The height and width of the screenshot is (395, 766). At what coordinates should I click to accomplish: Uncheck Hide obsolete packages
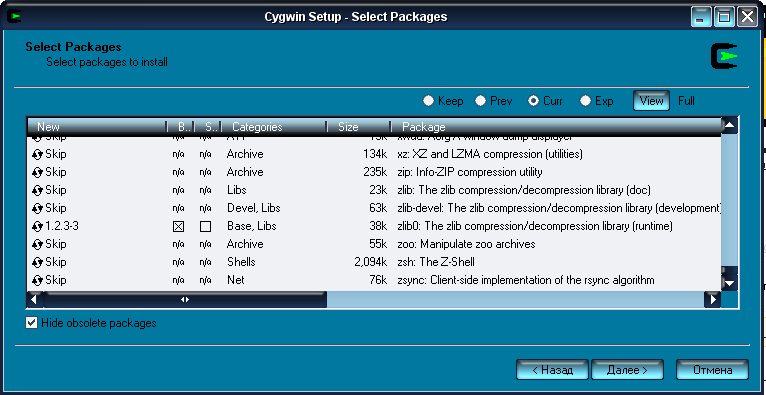(x=31, y=323)
